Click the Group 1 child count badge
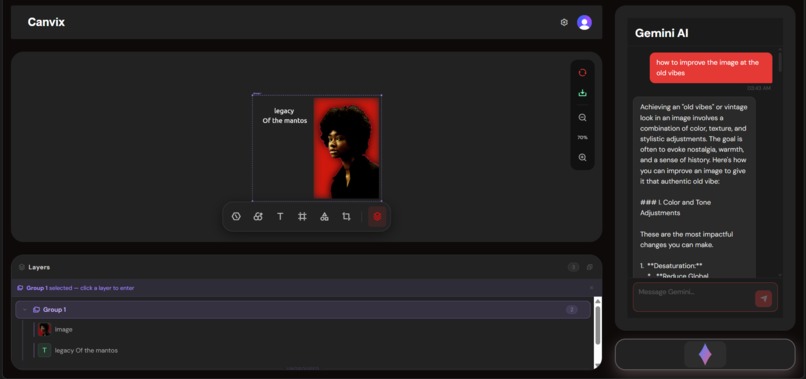The height and width of the screenshot is (379, 806). coord(572,310)
